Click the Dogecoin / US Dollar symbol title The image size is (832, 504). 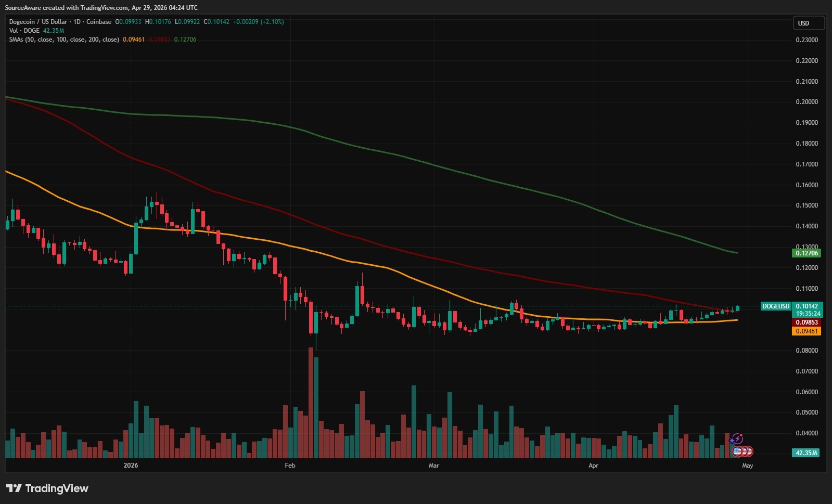tap(39, 22)
